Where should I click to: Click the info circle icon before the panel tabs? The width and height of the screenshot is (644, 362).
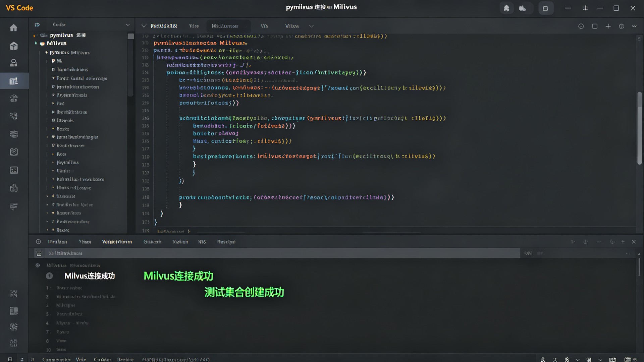tap(39, 242)
